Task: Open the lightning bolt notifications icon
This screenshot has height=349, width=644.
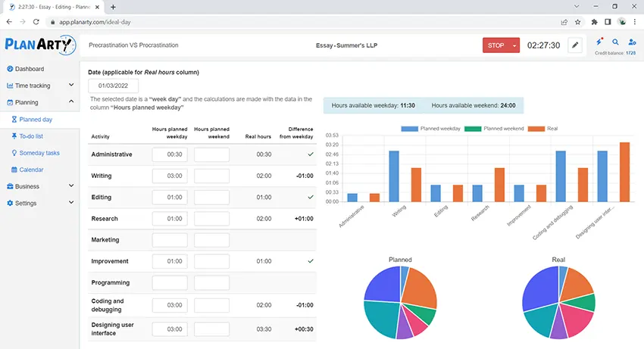Action: 599,42
